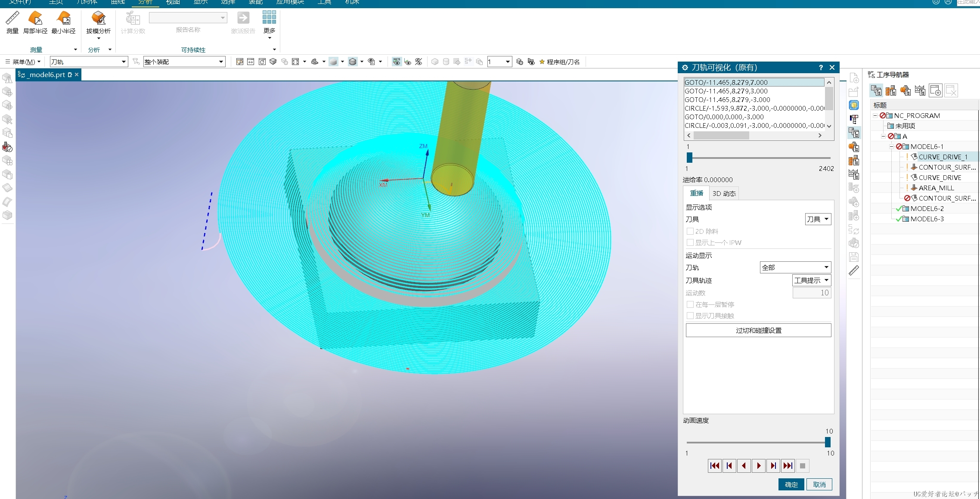Screen dimensions: 980x499
Task: Open Draft Analysis (拔模分析) tool
Action: [98, 18]
